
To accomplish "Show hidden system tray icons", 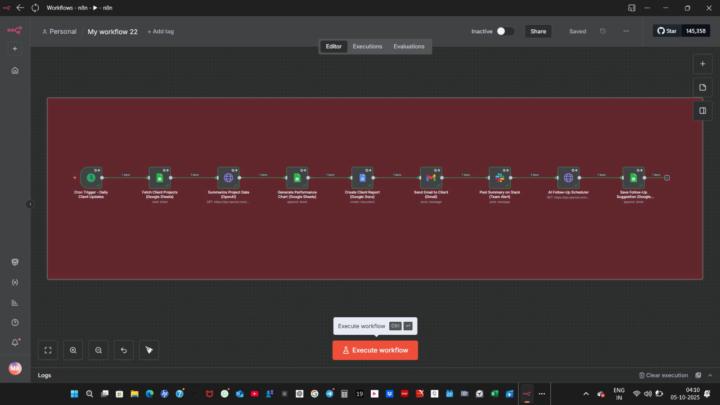I will pyautogui.click(x=586, y=394).
